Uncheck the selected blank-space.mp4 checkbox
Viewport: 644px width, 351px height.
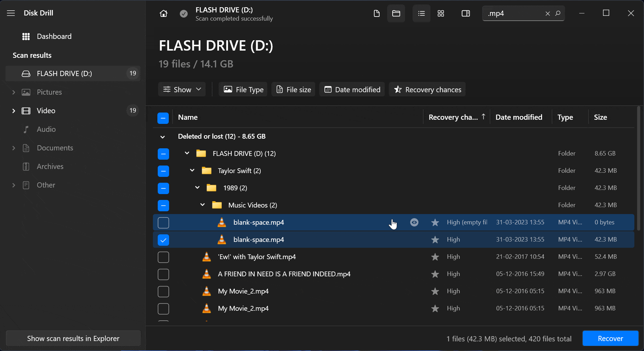tap(163, 240)
